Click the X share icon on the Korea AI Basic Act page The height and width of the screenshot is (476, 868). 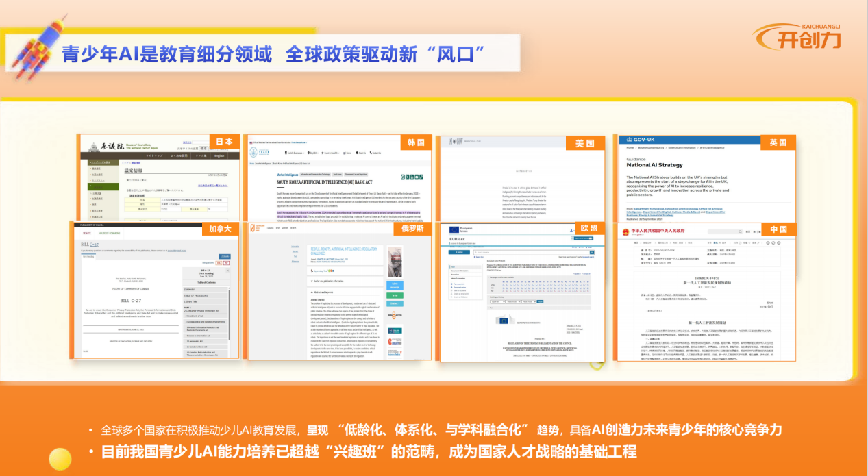pyautogui.click(x=407, y=177)
